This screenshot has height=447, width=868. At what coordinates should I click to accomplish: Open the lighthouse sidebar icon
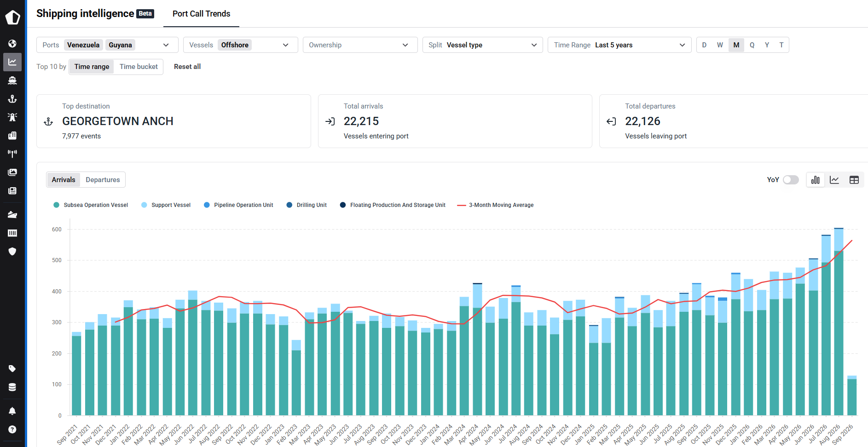click(x=12, y=117)
